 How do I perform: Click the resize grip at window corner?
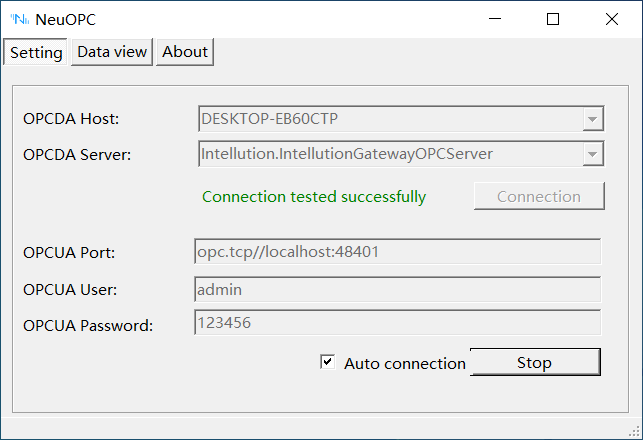tap(633, 431)
